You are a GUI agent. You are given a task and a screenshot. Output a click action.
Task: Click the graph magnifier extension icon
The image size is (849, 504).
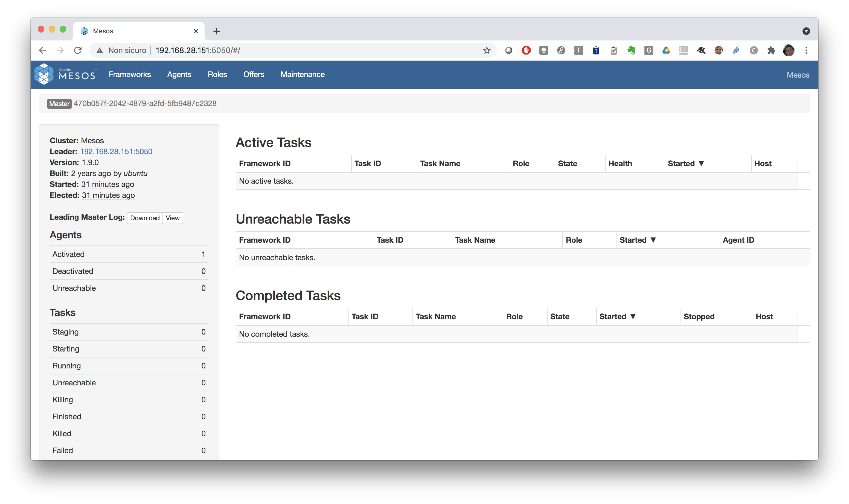click(x=701, y=50)
